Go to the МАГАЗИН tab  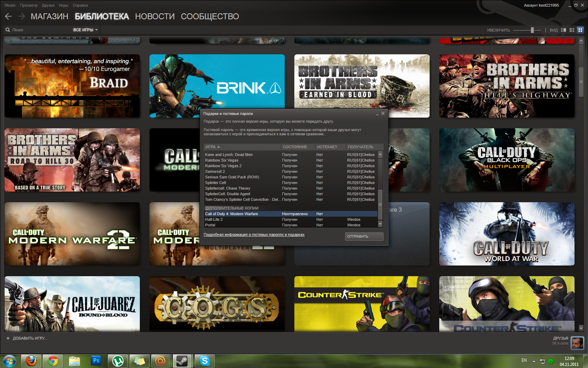[49, 16]
